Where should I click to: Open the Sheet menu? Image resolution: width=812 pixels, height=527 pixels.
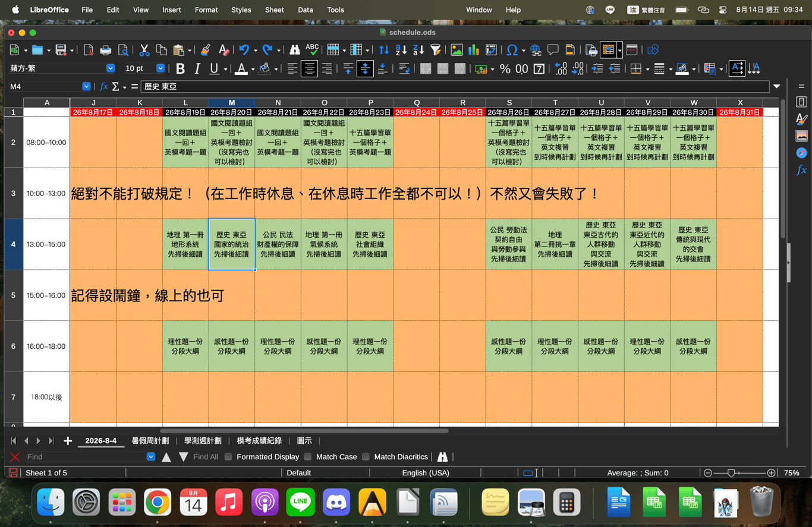tap(274, 10)
